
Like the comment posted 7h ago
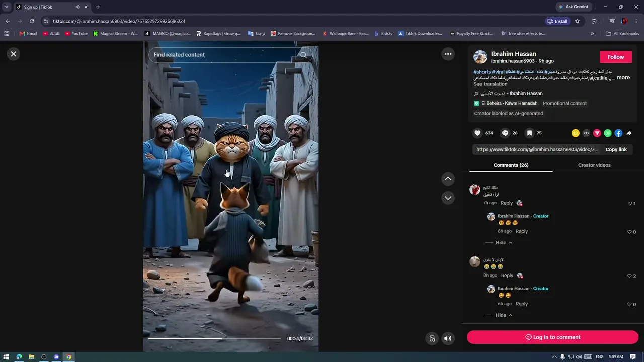(x=629, y=204)
